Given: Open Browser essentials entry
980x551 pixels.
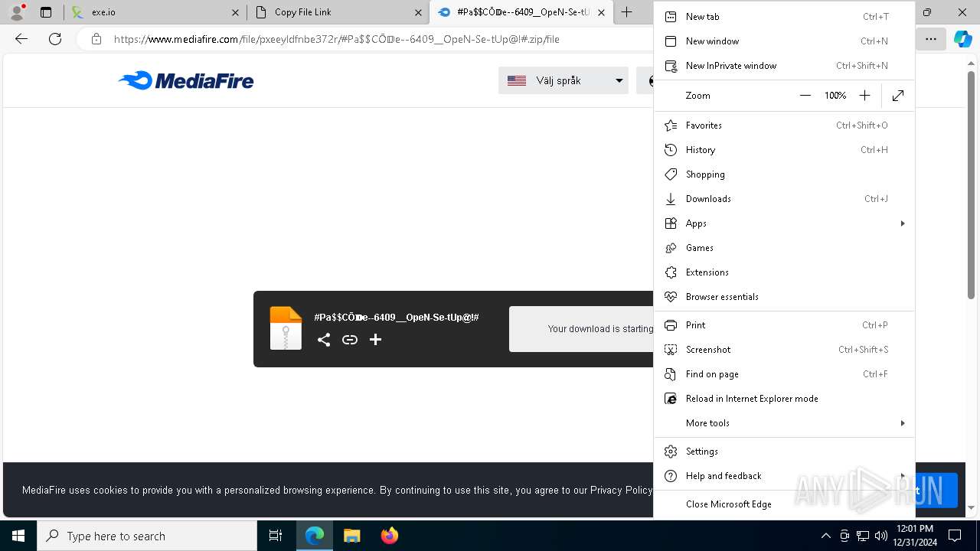Looking at the screenshot, I should point(784,297).
